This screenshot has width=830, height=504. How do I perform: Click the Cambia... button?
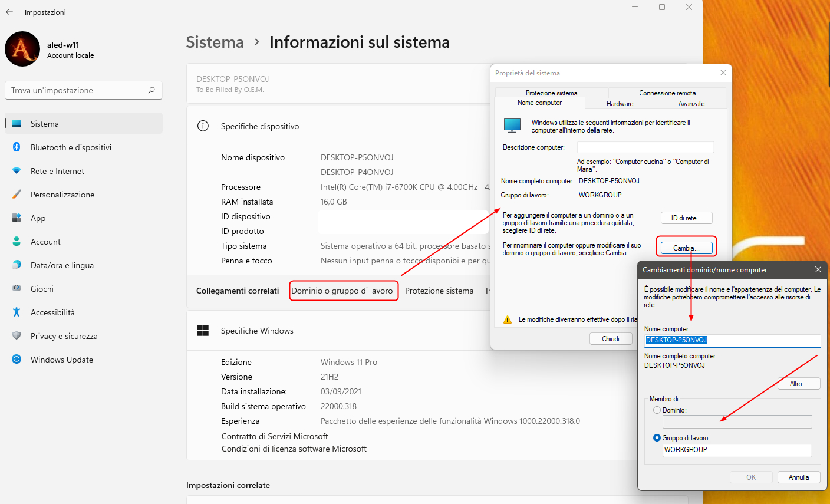(687, 248)
